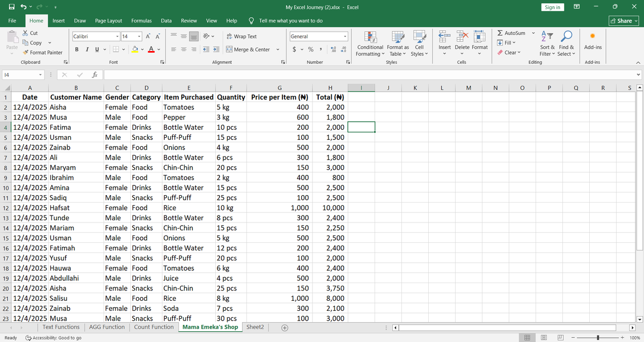Click the Cut scissors icon
Screen dimensions: 644x342
(x=26, y=33)
